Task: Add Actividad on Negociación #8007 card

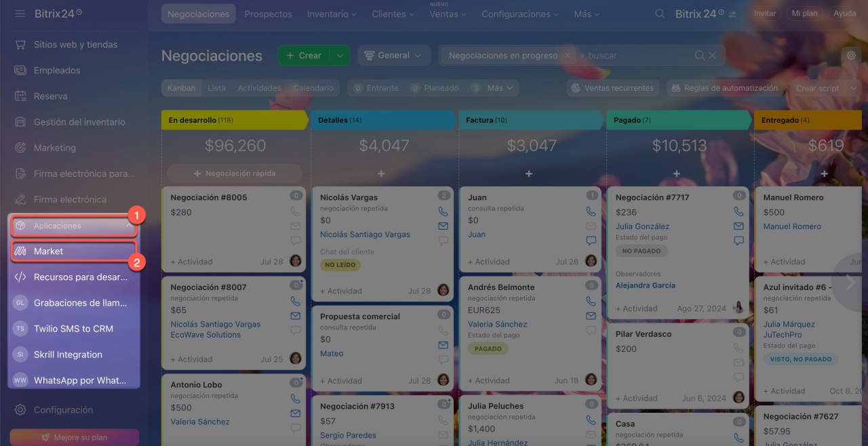Action: pos(191,359)
